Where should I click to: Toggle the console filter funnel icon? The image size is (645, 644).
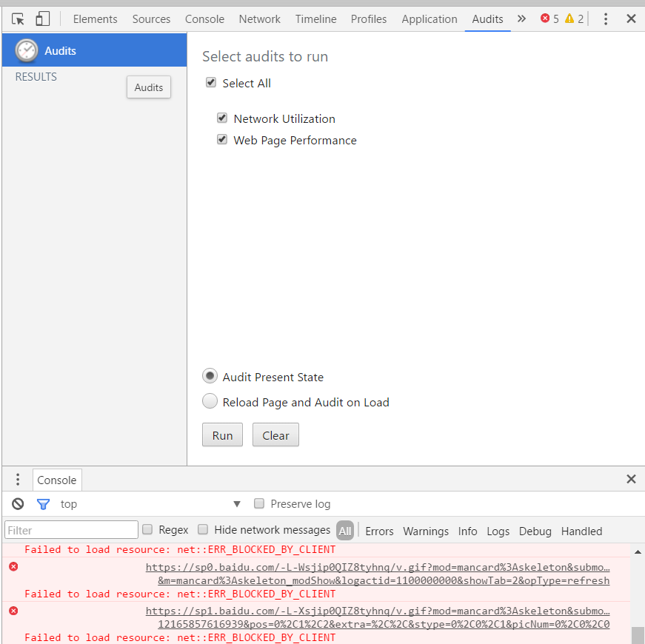click(43, 504)
